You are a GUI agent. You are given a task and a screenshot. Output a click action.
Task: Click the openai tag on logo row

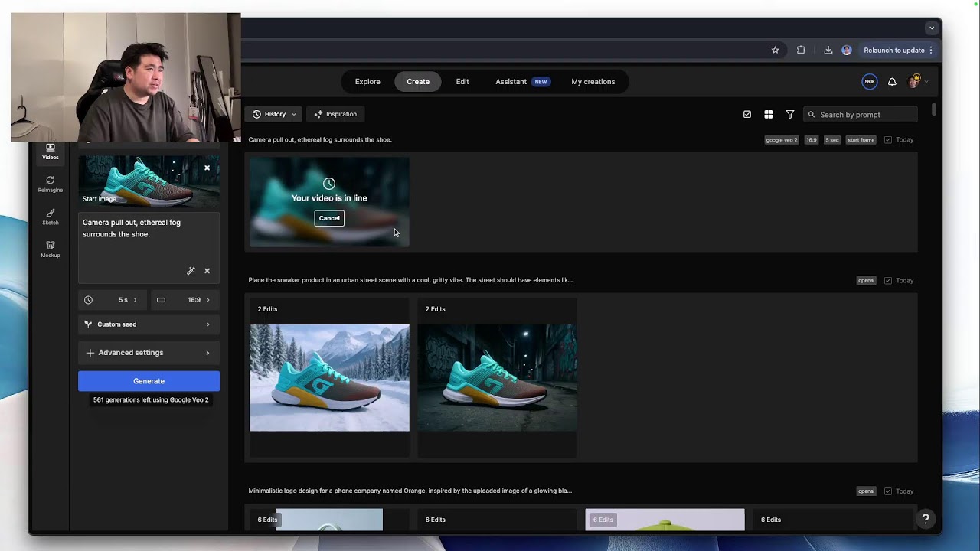[x=867, y=491]
